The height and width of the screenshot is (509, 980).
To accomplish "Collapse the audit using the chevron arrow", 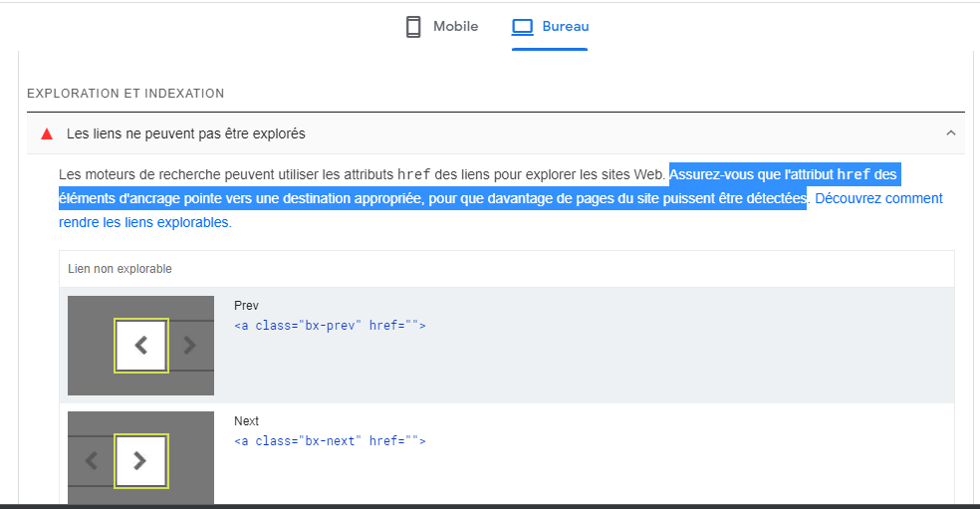I will click(x=950, y=133).
